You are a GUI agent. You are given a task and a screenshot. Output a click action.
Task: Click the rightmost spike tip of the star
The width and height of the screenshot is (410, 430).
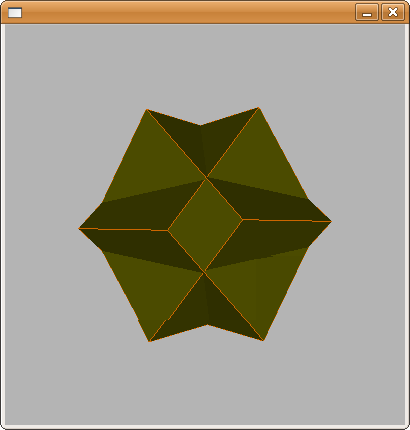tap(331, 221)
